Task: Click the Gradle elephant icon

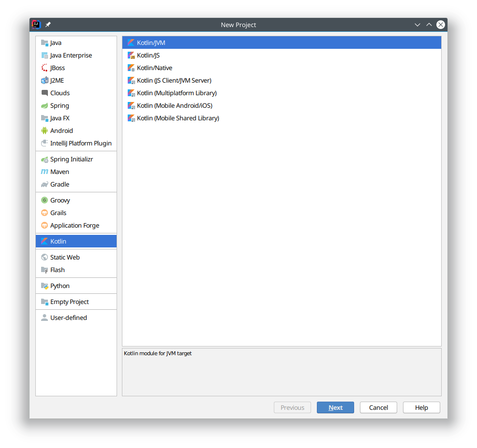Action: [x=45, y=185]
